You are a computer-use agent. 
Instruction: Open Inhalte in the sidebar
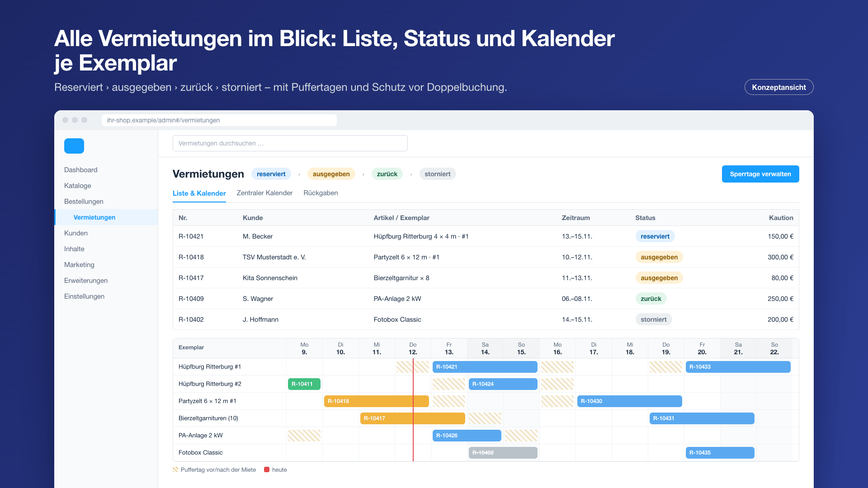point(74,249)
